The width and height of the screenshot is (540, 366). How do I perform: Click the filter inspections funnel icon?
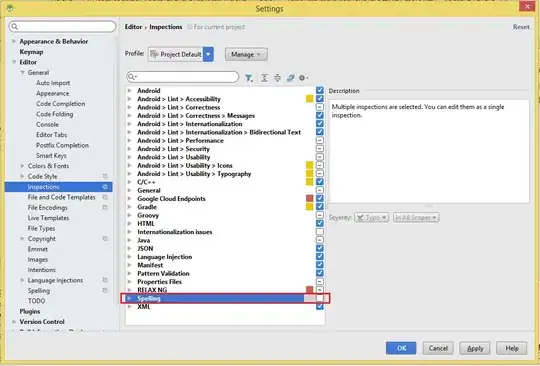point(249,78)
